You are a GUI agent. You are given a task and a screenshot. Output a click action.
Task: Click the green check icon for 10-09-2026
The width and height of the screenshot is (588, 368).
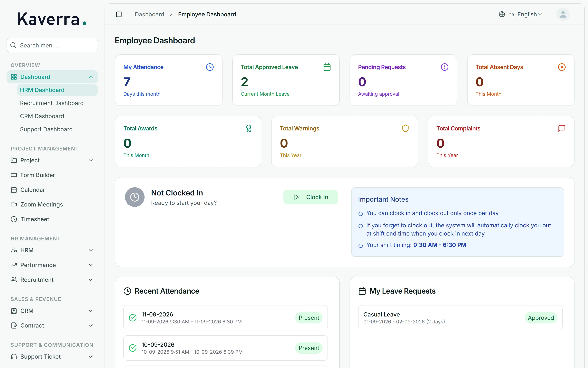click(x=133, y=348)
